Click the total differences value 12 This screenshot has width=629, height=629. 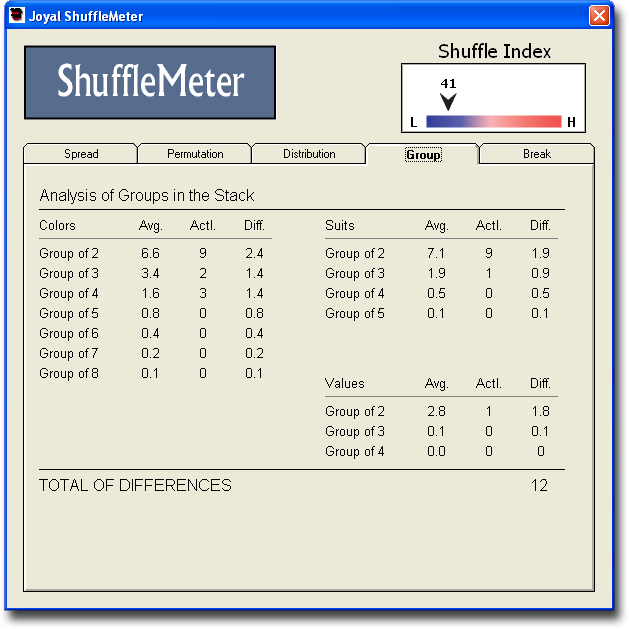(539, 486)
